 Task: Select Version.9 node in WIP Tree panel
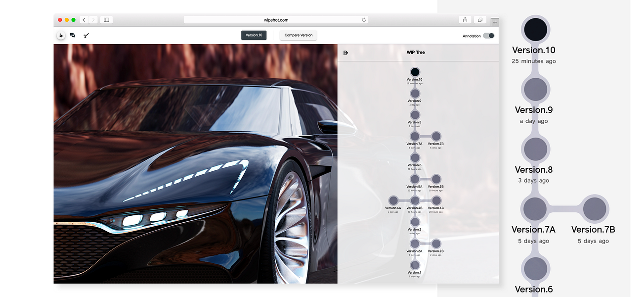pos(415,93)
